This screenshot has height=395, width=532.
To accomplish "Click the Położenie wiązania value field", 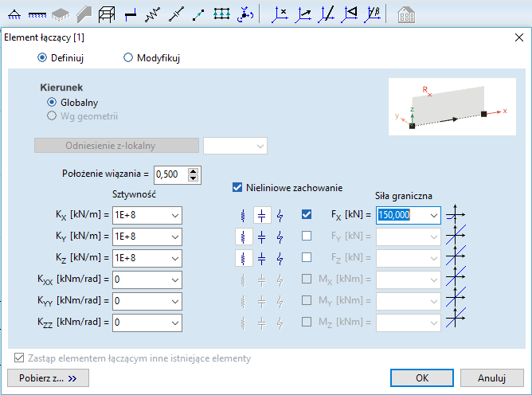I will click(170, 174).
